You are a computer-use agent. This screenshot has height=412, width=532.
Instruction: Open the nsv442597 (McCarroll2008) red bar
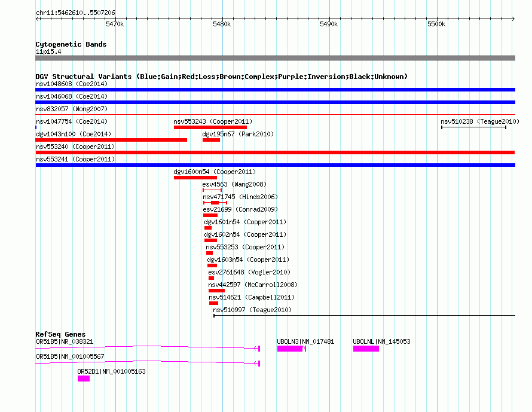point(216,291)
